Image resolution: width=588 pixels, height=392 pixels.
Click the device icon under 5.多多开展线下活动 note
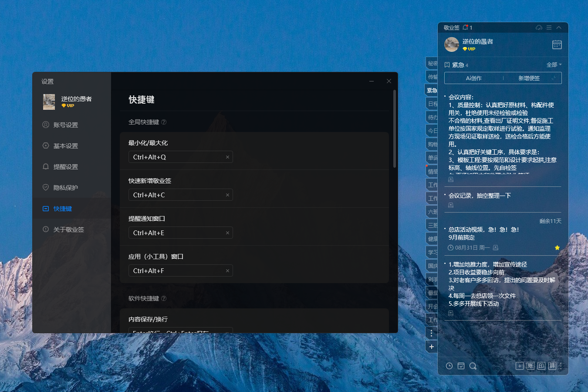tap(451, 313)
